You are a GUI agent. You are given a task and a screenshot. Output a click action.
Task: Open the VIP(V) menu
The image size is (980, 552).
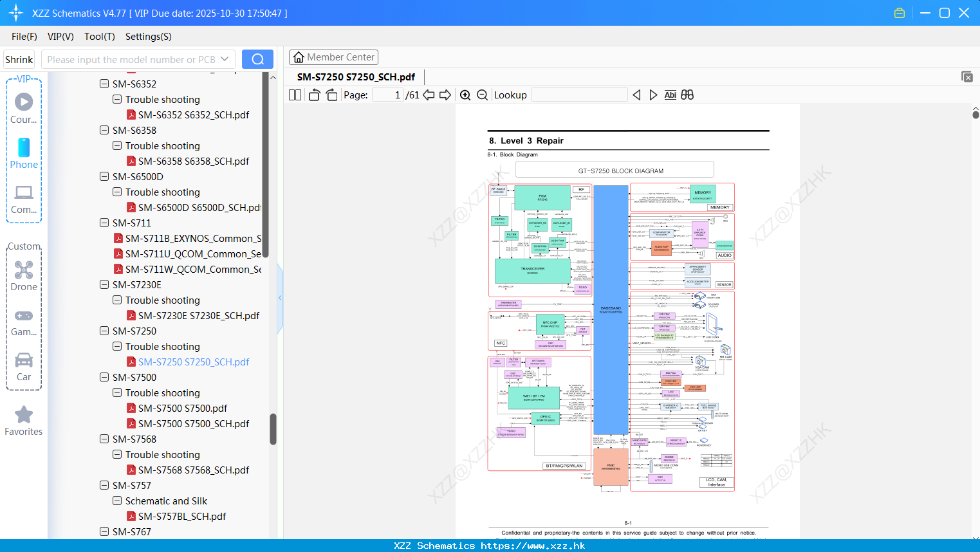point(60,37)
